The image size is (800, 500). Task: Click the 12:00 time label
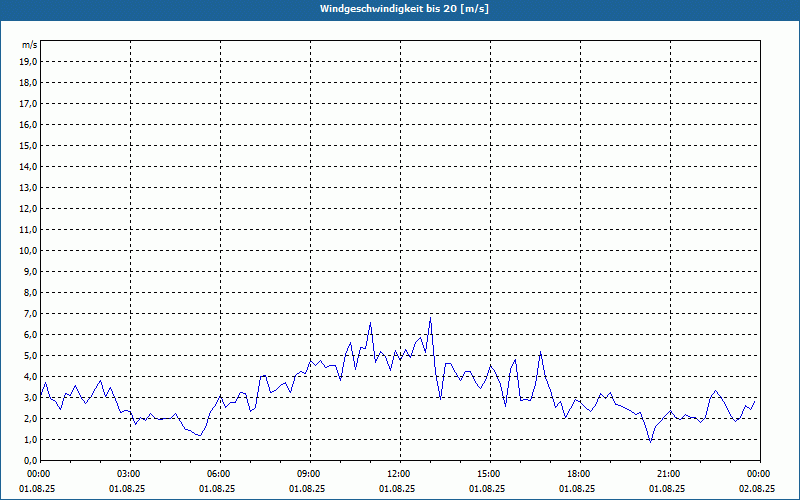pos(400,474)
